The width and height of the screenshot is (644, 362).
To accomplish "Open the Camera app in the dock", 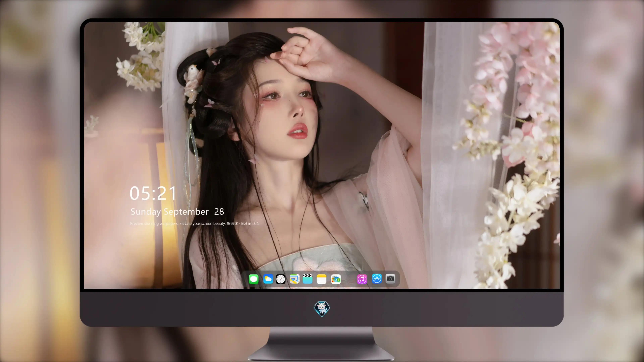I will [x=390, y=279].
